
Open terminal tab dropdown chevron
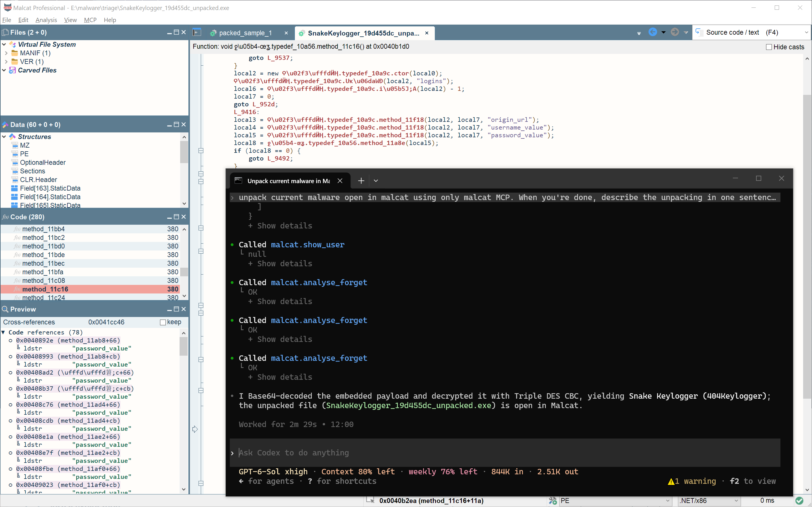[376, 181]
